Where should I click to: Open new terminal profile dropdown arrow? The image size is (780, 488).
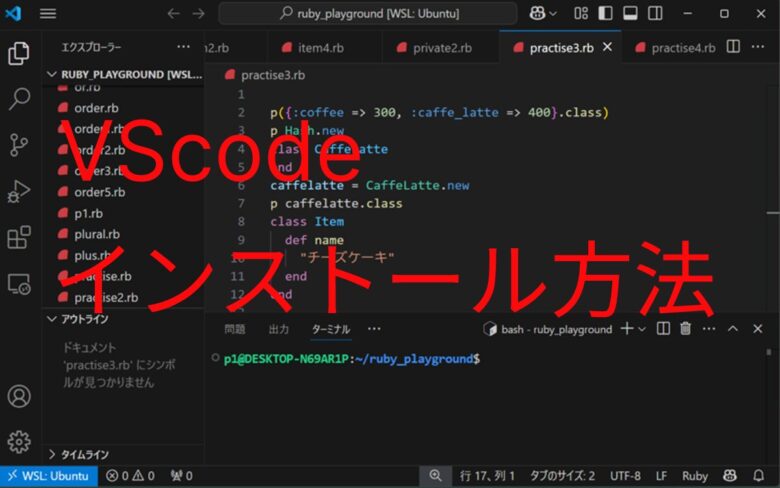click(x=642, y=329)
